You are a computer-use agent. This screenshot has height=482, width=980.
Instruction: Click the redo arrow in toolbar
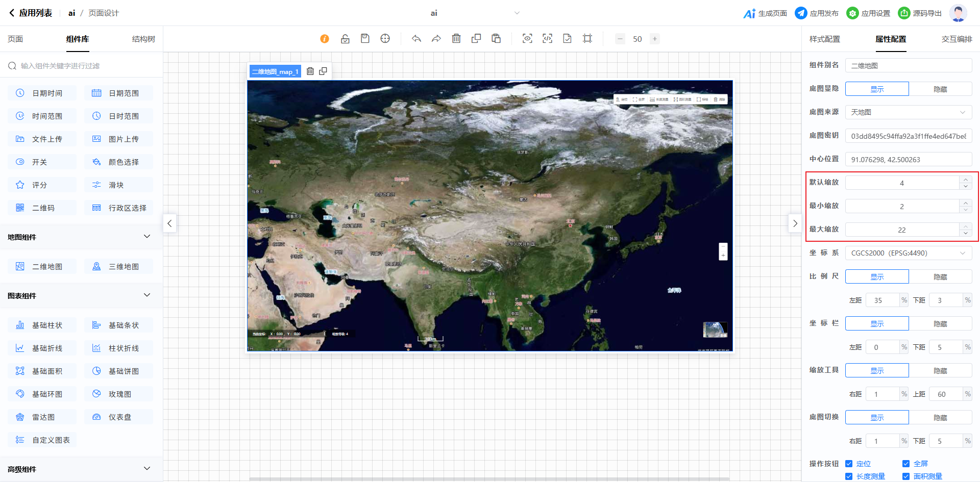436,39
